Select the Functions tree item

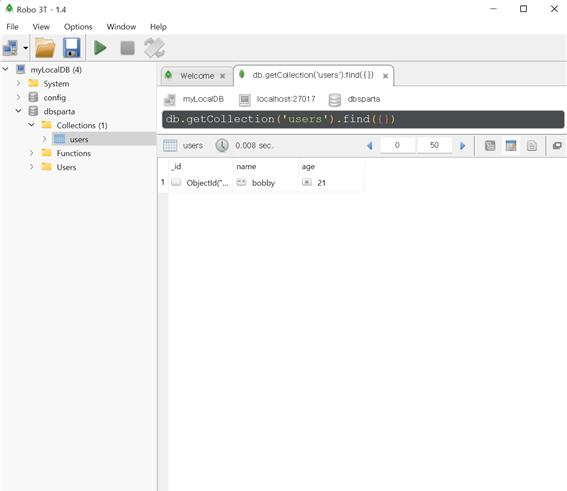(x=74, y=153)
